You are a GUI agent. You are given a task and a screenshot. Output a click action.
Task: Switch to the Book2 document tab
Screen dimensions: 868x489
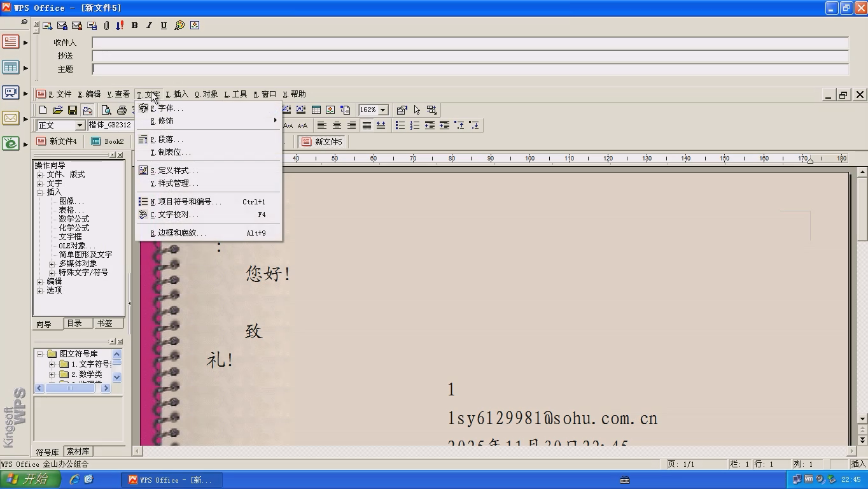pos(108,141)
